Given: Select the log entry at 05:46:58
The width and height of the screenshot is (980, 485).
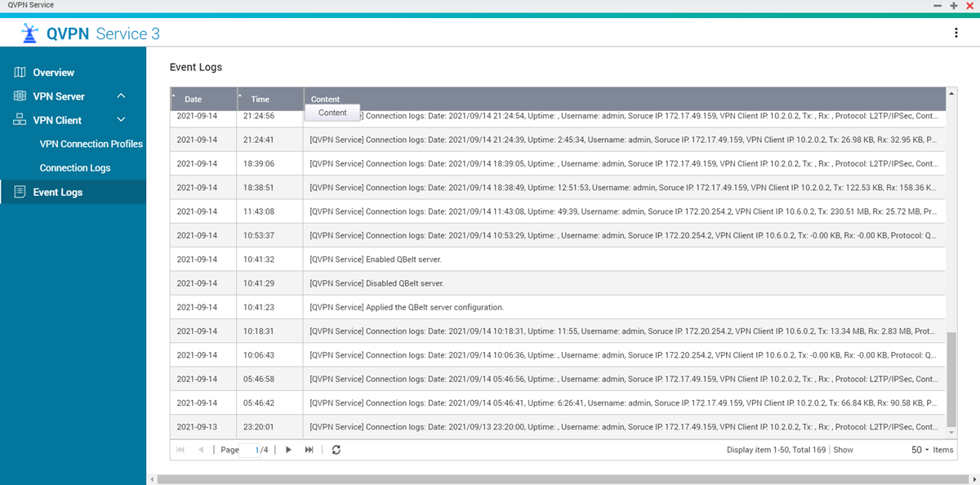Looking at the screenshot, I should coord(558,379).
